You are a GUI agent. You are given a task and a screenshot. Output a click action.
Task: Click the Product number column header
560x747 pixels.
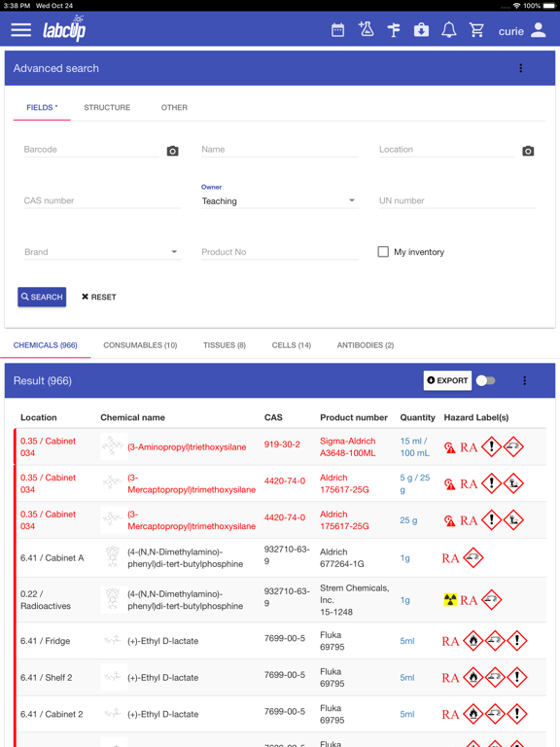(x=354, y=418)
